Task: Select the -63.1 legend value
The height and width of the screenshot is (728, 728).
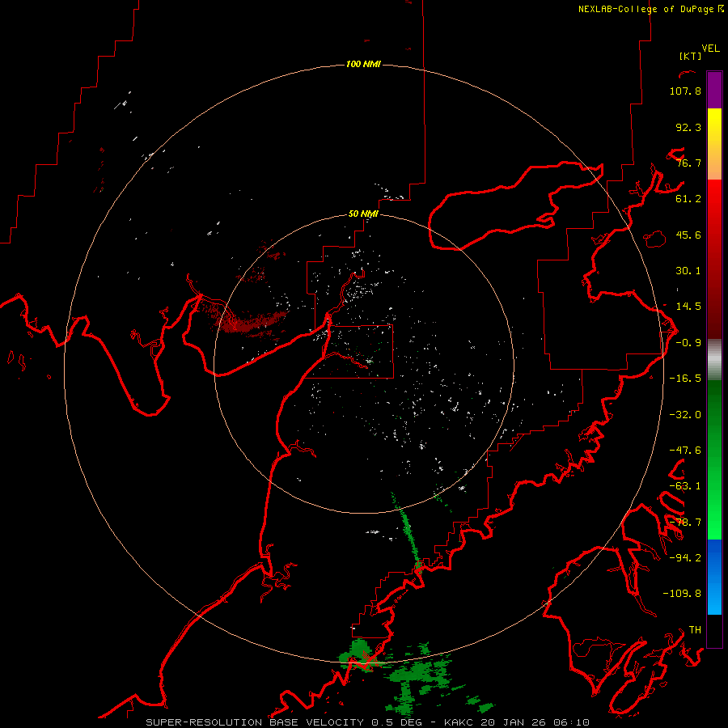Action: 685,486
